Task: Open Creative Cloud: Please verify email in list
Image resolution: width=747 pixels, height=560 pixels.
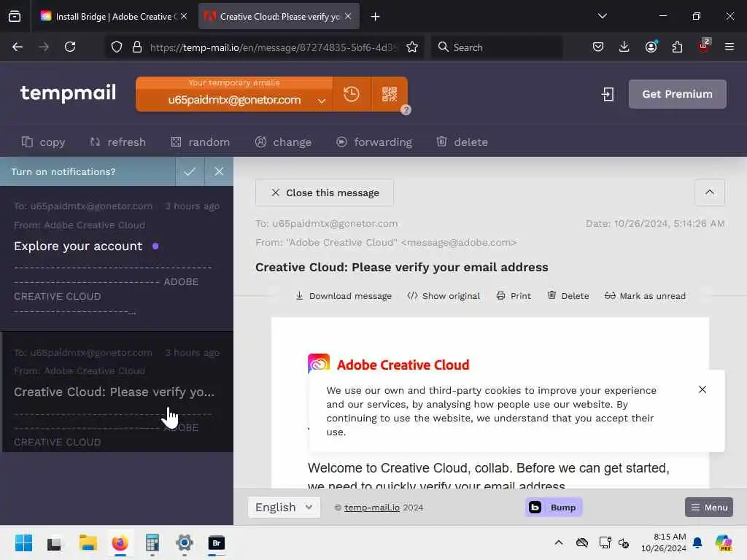Action: tap(117, 392)
